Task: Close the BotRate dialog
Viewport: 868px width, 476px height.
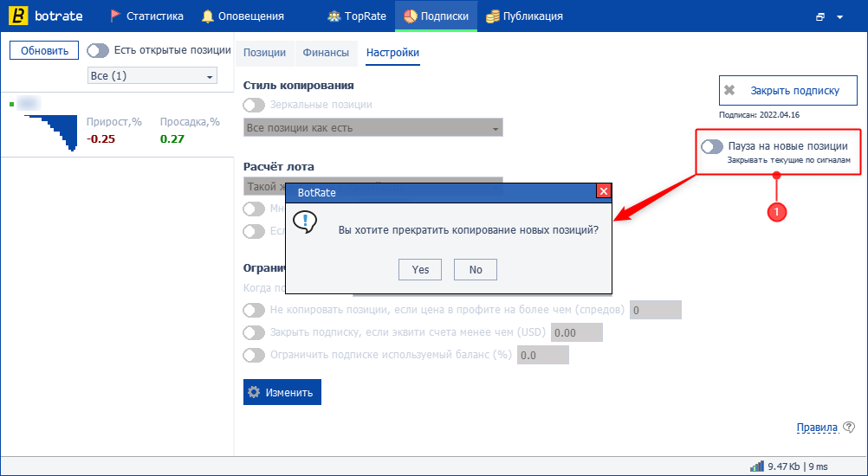Action: (x=604, y=191)
